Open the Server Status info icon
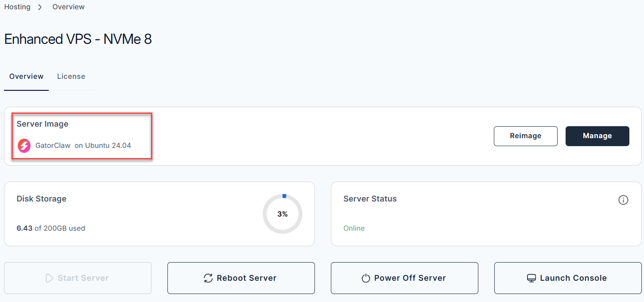The width and height of the screenshot is (644, 302). [623, 200]
